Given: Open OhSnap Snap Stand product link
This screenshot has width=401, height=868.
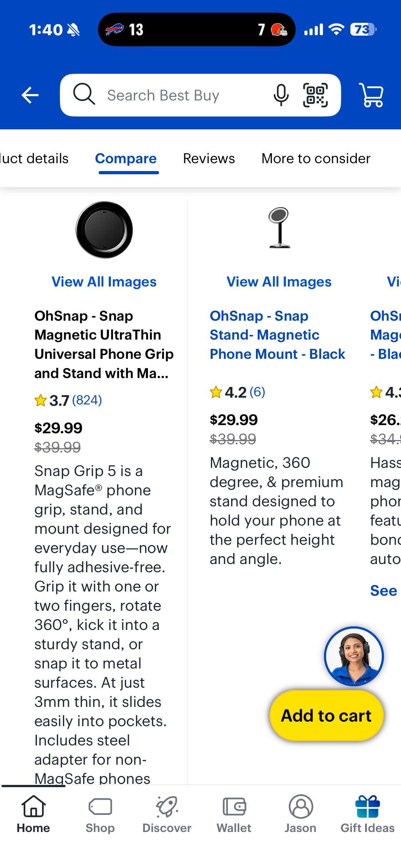Looking at the screenshot, I should (277, 335).
